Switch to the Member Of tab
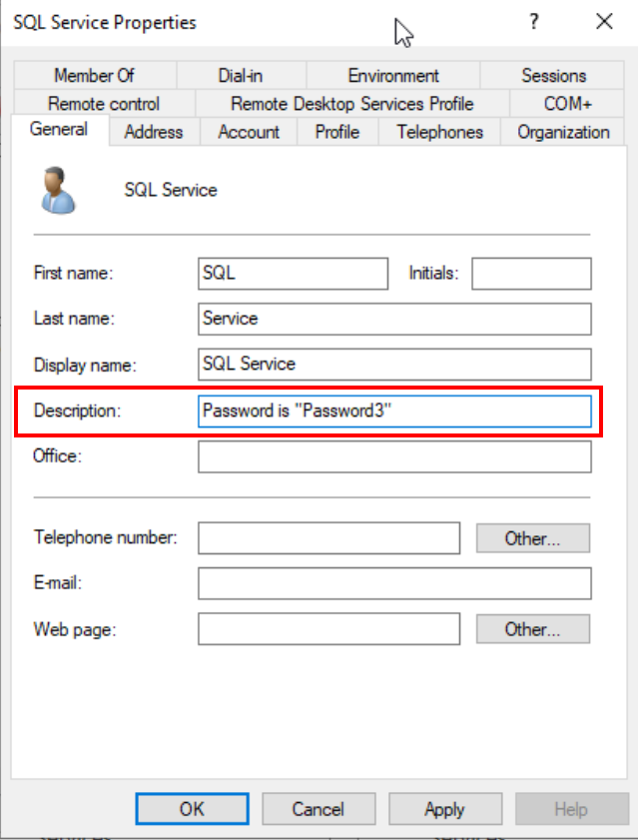The image size is (638, 840). click(x=94, y=76)
